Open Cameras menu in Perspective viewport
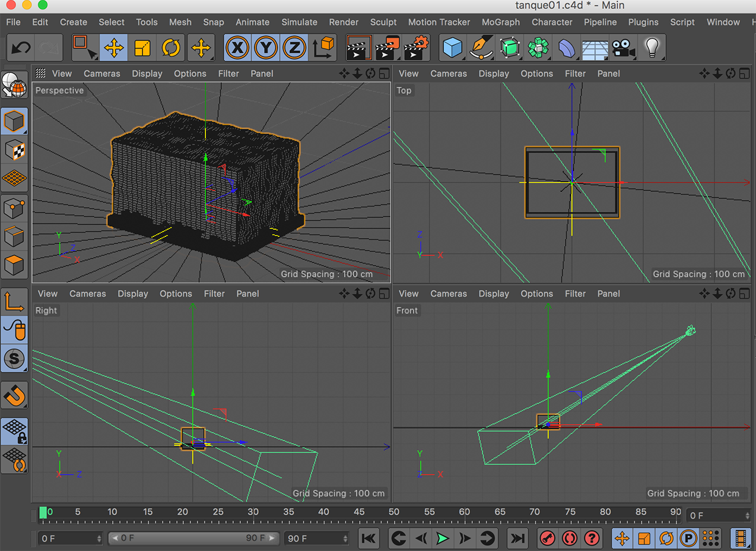Viewport: 756px width, 551px height. point(101,74)
